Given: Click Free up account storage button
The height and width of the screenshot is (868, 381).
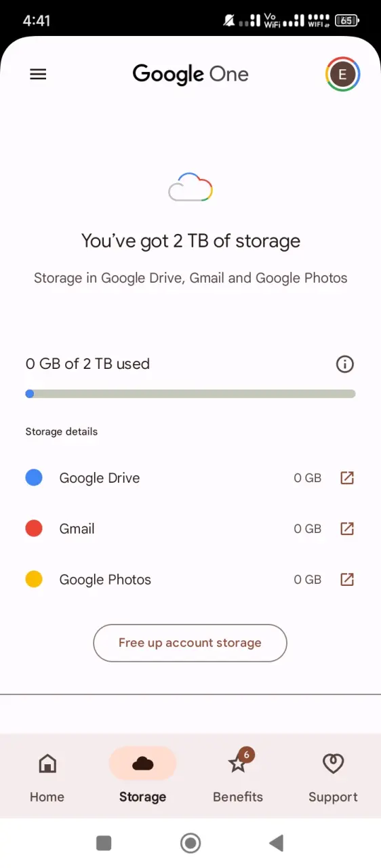Looking at the screenshot, I should [x=190, y=643].
